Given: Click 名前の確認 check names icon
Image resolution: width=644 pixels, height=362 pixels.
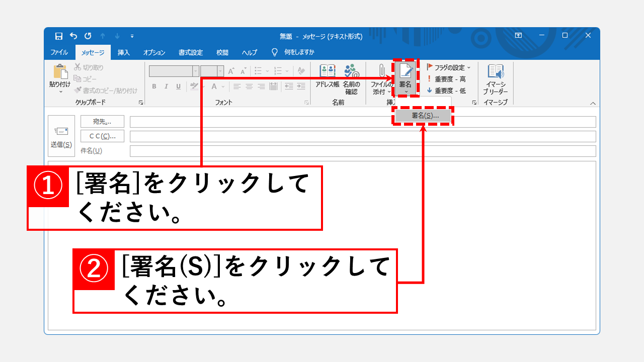Looking at the screenshot, I should pyautogui.click(x=352, y=79).
